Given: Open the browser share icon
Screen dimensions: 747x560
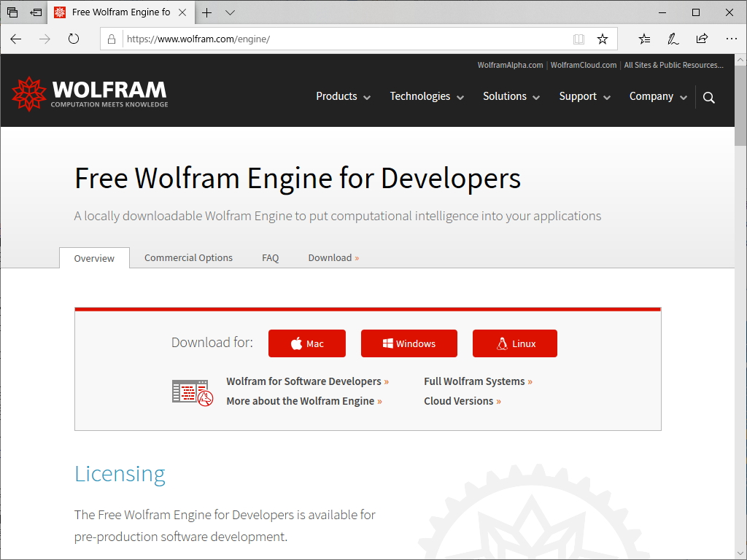Looking at the screenshot, I should tap(702, 39).
